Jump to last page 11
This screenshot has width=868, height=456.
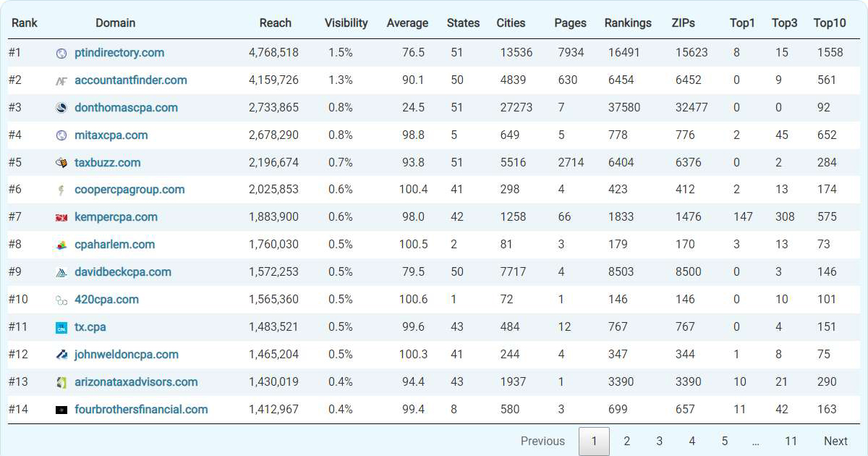pos(791,442)
